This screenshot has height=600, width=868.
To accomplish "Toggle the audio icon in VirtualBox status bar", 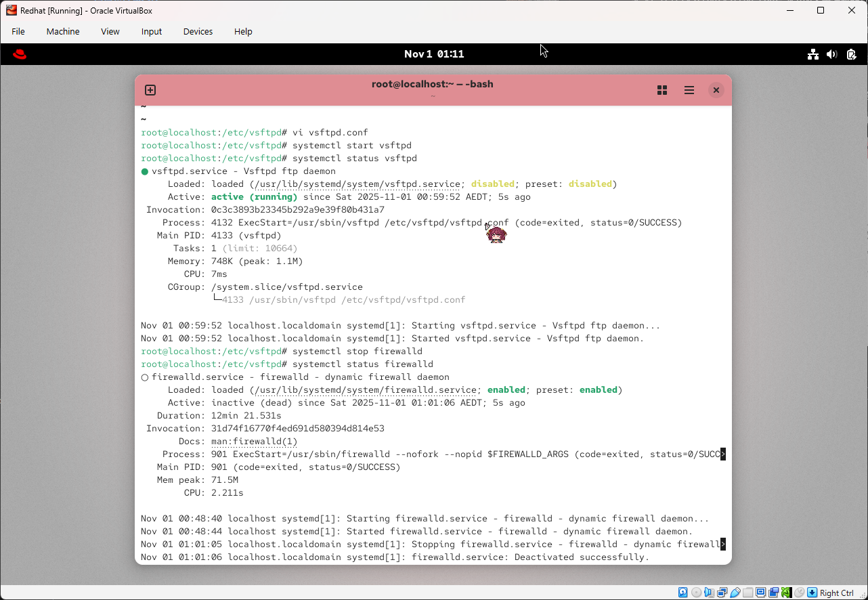I will [x=708, y=592].
